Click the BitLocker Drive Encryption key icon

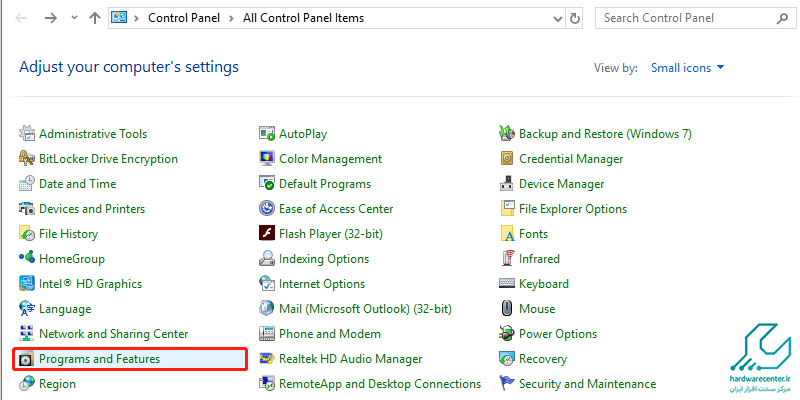[27, 159]
